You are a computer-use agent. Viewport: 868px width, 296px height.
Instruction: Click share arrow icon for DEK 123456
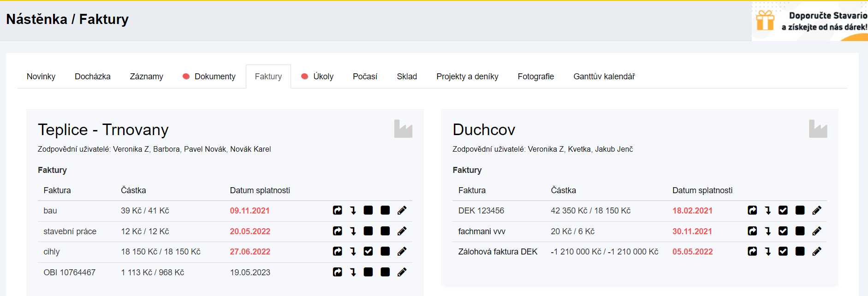click(x=752, y=210)
